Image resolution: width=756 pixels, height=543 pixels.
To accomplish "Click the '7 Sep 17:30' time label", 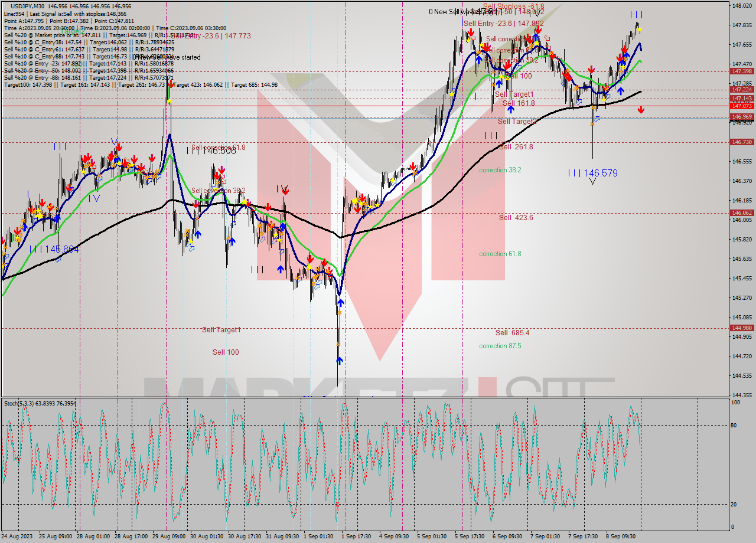I will (x=584, y=537).
